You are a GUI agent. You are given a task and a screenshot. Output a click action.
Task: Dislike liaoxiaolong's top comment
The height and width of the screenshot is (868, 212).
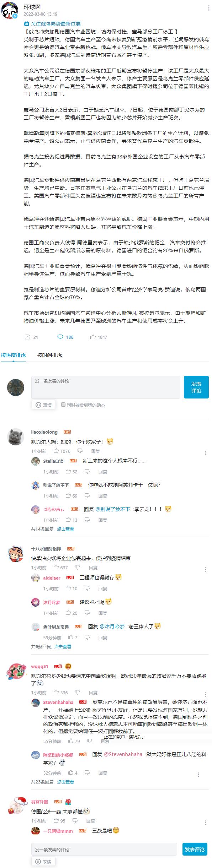coord(80,451)
